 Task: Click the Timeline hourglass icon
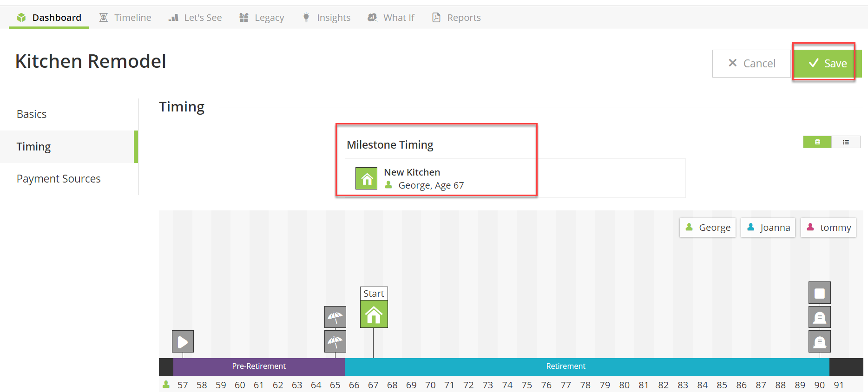tap(104, 18)
